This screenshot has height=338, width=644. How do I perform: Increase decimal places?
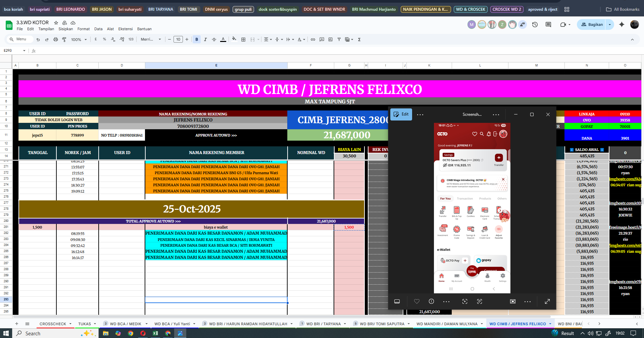tap(122, 39)
